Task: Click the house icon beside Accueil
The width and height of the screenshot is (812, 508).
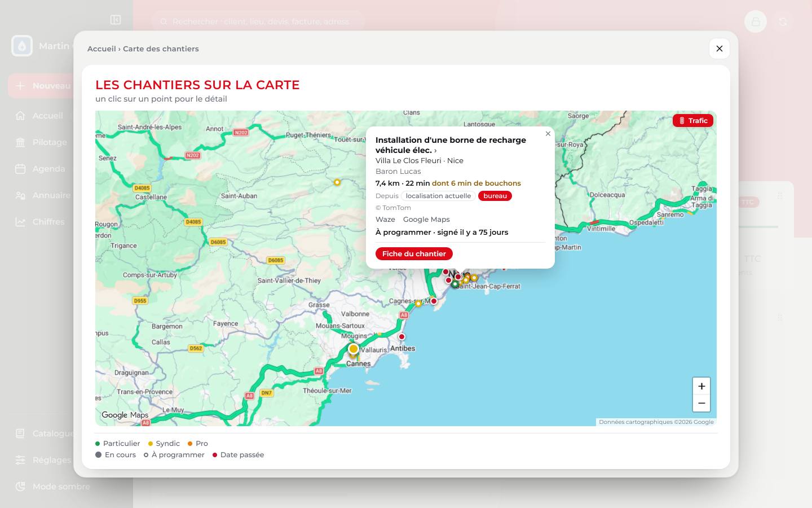Action: pos(20,116)
